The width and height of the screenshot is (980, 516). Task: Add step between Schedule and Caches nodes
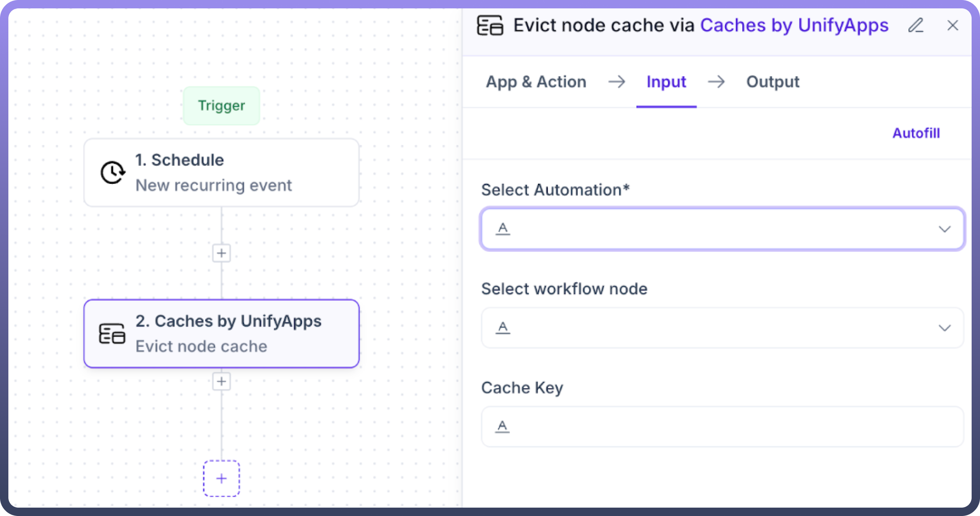pyautogui.click(x=221, y=253)
